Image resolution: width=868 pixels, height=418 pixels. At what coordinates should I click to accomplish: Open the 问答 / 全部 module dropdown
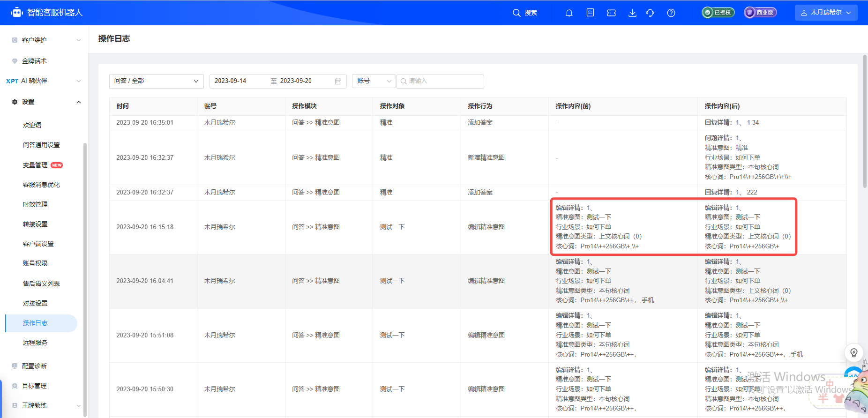pos(157,81)
